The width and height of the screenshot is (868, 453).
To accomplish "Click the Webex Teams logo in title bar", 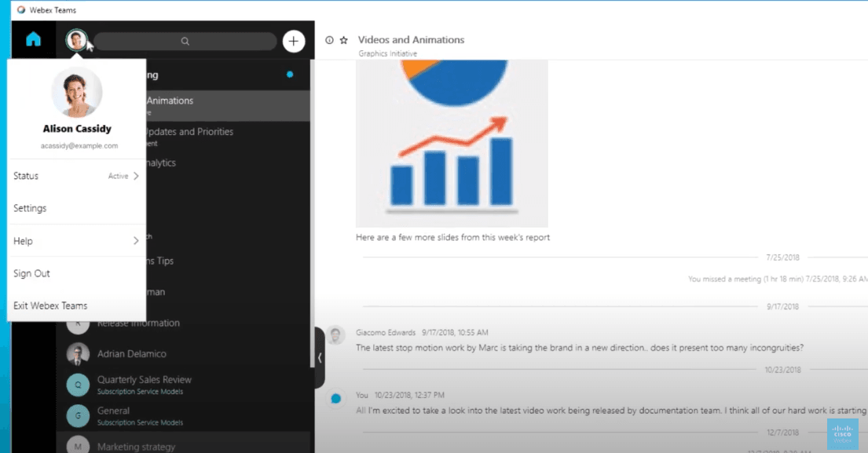I will [21, 10].
